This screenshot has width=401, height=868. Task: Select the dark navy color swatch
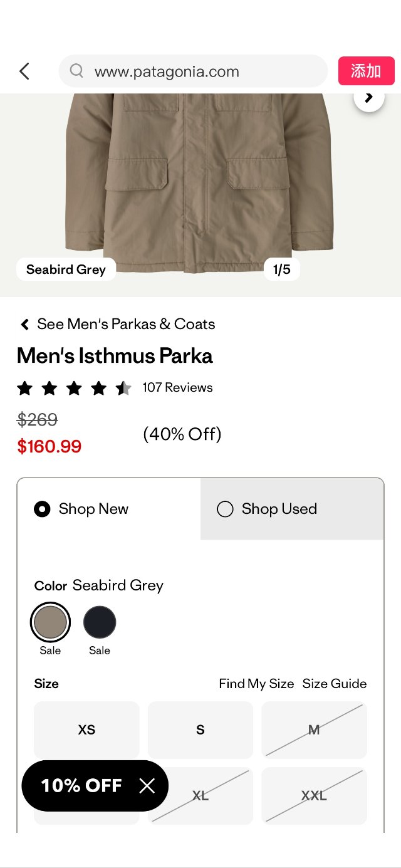pos(100,622)
